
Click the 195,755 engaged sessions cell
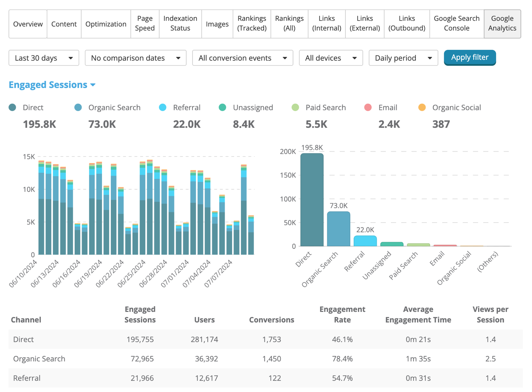[140, 339]
